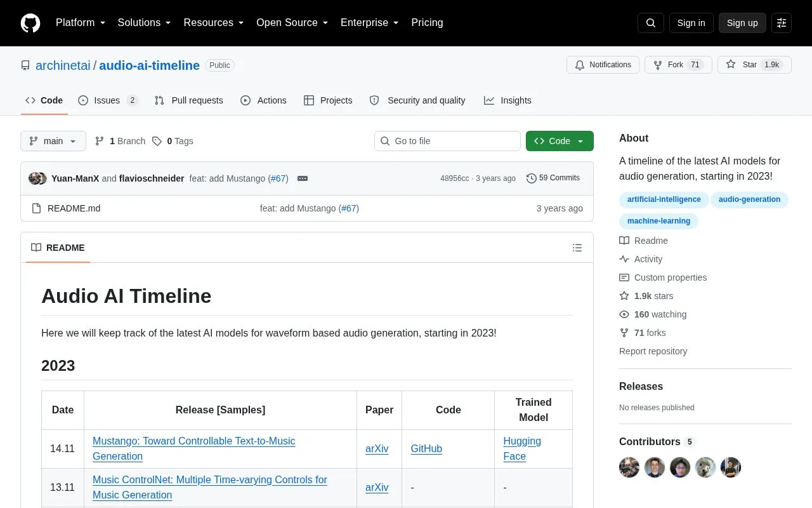
Task: Star the repository
Action: coord(754,65)
